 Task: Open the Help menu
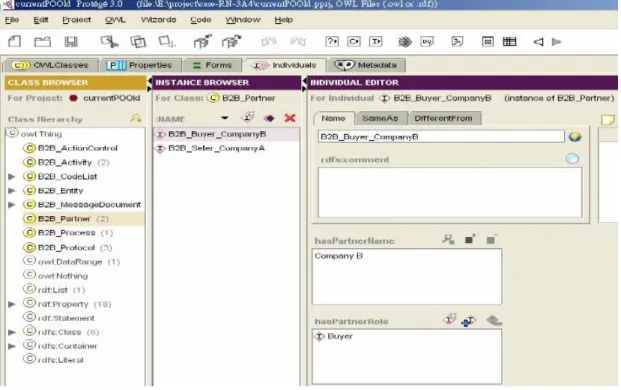(284, 20)
